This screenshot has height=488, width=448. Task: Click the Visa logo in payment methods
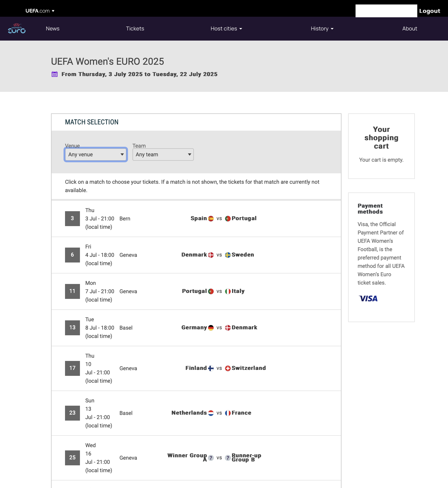[368, 299]
